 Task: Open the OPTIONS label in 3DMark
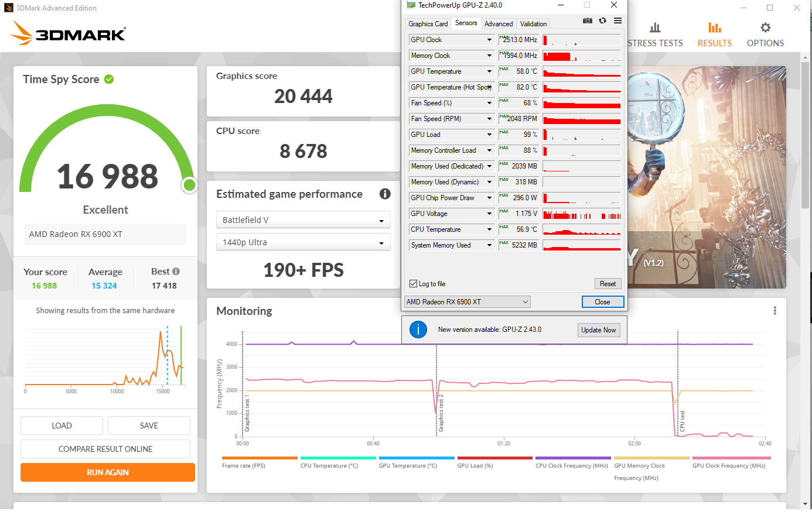click(x=765, y=43)
